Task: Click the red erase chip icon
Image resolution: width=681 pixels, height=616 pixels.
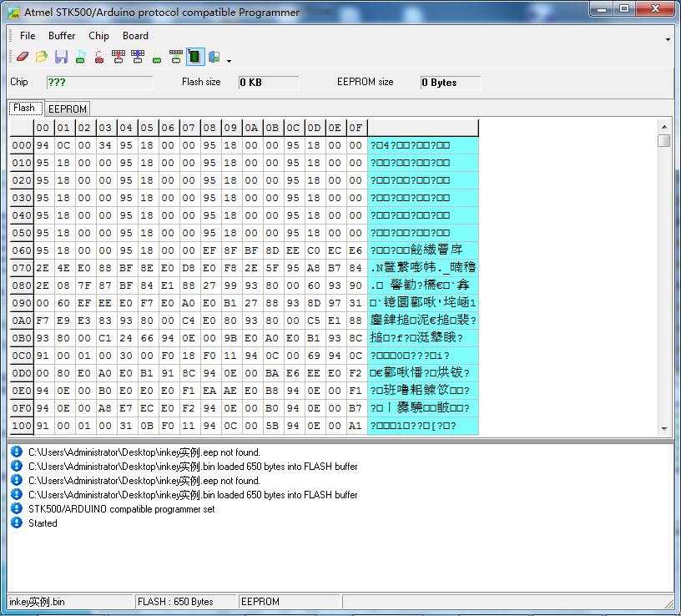Action: pos(99,57)
